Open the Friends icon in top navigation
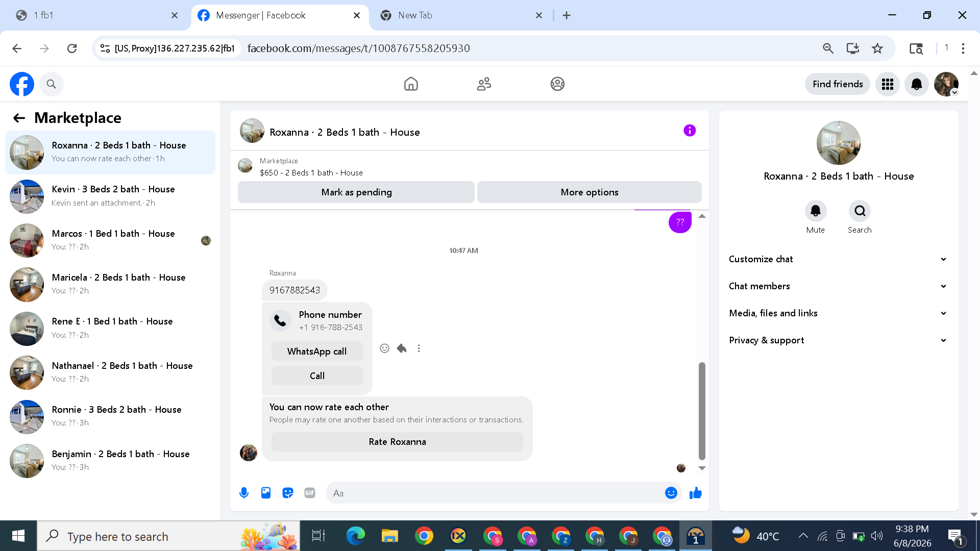 pos(484,84)
